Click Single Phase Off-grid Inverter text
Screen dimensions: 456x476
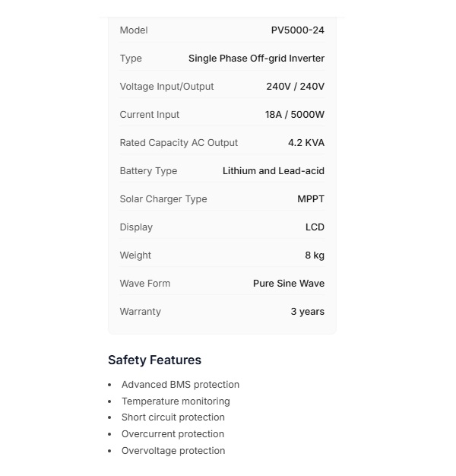256,59
